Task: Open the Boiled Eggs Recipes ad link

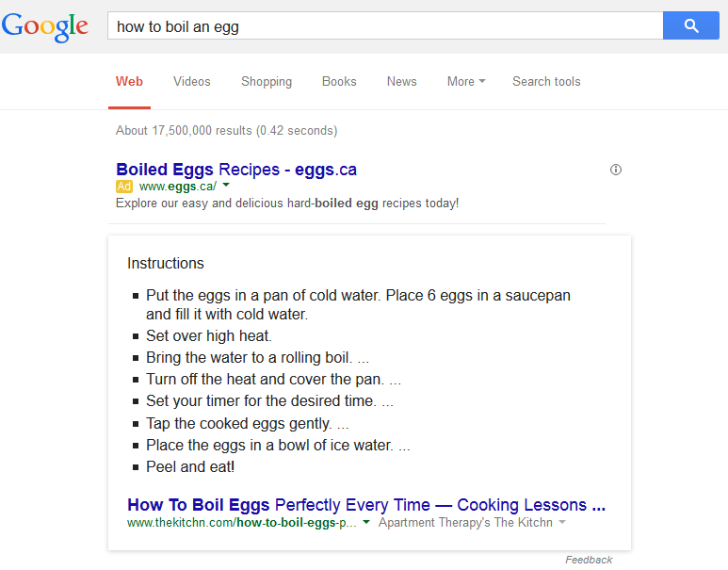Action: [236, 170]
